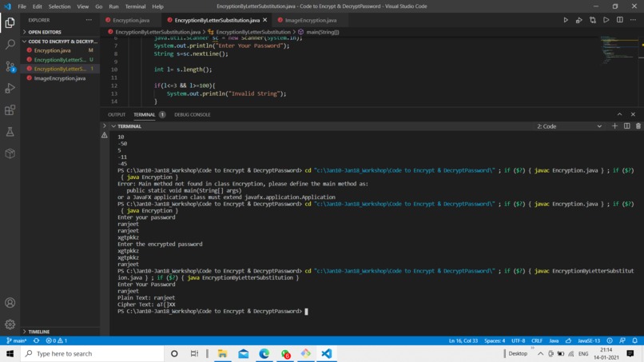Open the Testing flask view
This screenshot has width=644, height=362.
10,132
